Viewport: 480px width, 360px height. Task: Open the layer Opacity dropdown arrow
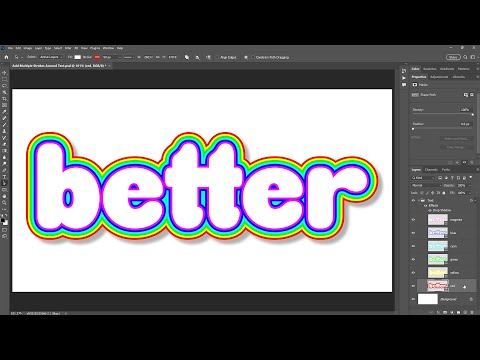[470, 185]
